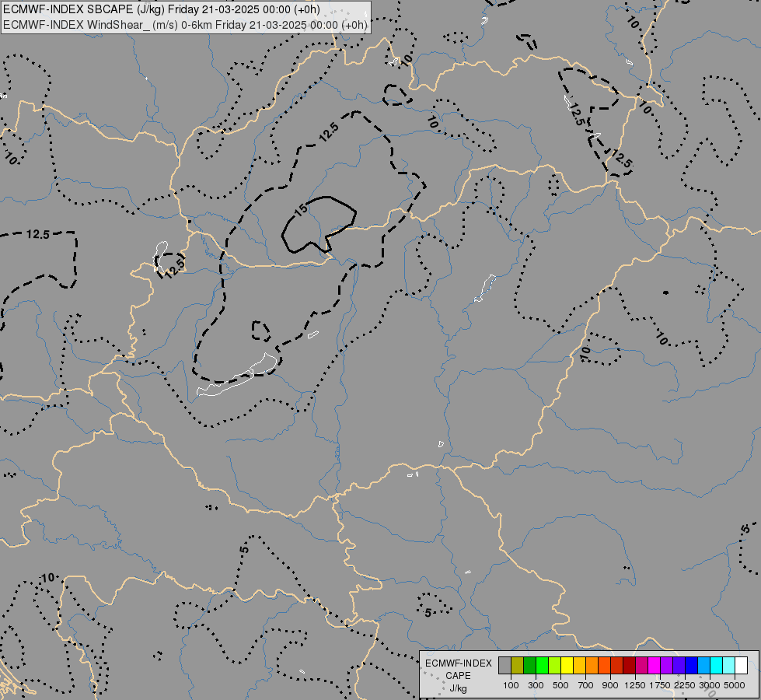Image resolution: width=761 pixels, height=700 pixels.
Task: Click the legend value 5000
Action: click(x=735, y=685)
